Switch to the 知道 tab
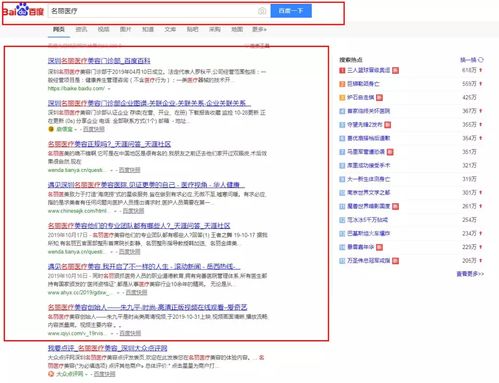The height and width of the screenshot is (383, 499). (148, 29)
